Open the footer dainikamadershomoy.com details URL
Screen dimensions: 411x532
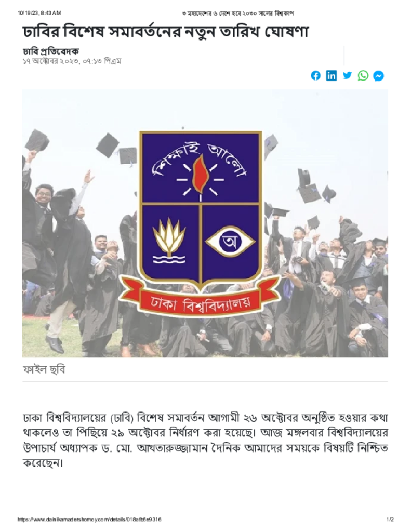coord(89,519)
